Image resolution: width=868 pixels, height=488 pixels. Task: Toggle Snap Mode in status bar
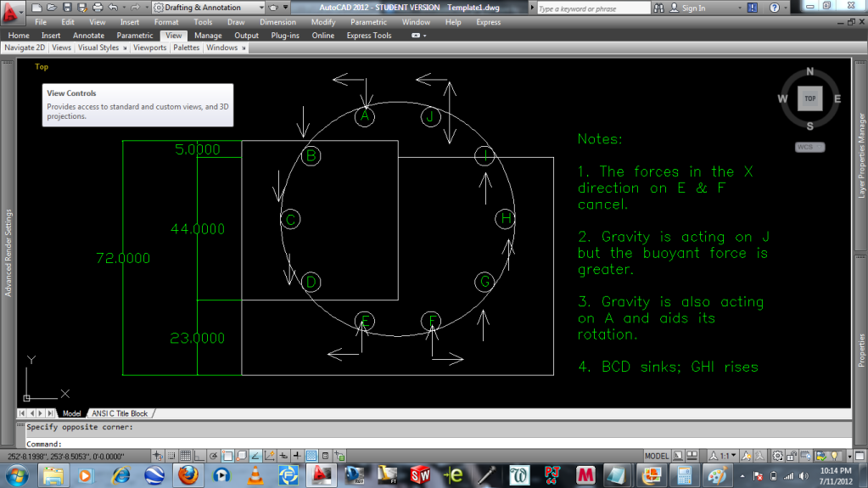click(x=171, y=456)
